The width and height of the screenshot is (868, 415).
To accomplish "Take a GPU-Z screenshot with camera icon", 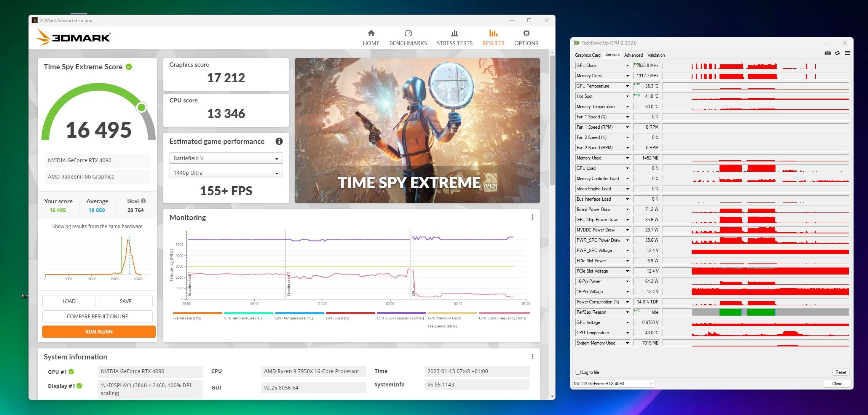I will coord(827,53).
